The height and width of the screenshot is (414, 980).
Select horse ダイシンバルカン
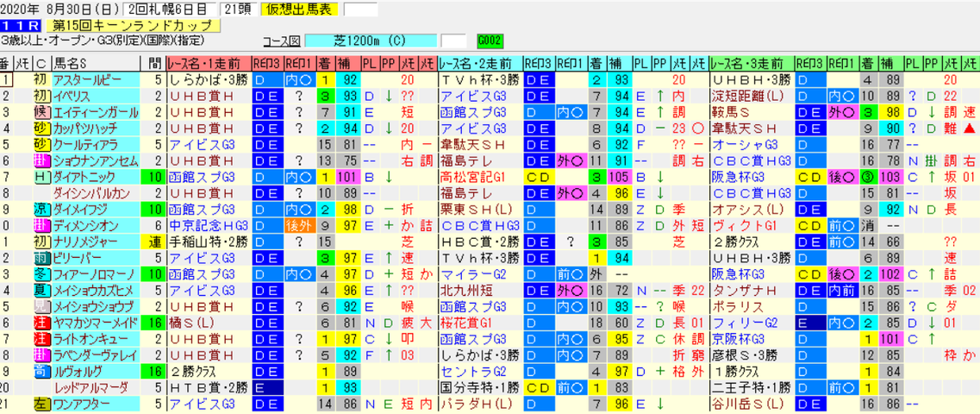[x=97, y=193]
